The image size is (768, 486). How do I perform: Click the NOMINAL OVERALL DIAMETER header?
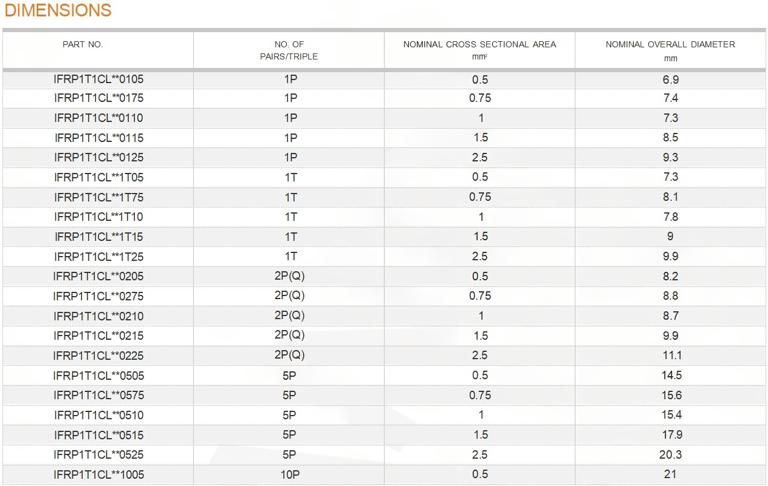pos(670,50)
